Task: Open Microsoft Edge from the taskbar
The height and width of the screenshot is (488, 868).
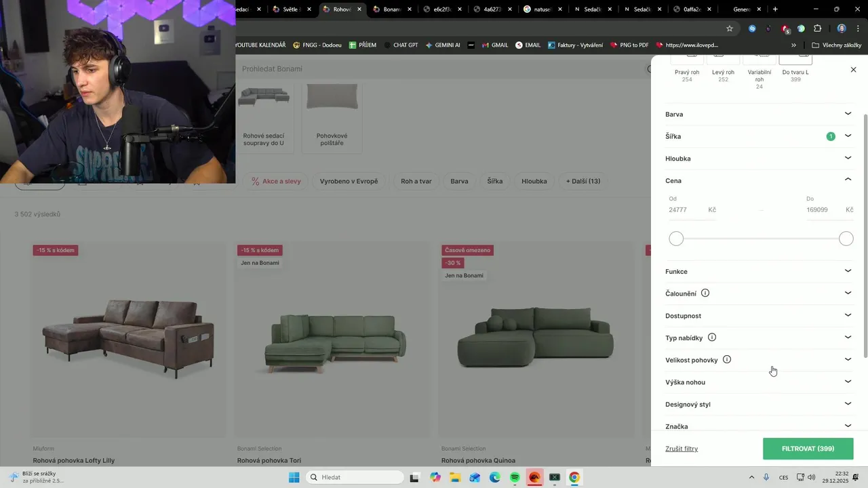Action: coord(495,477)
